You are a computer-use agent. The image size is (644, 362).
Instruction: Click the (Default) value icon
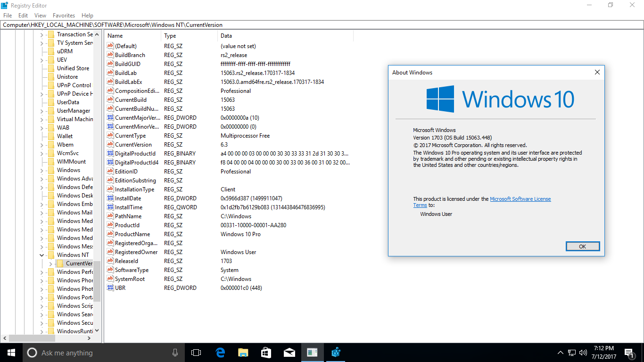click(x=110, y=46)
